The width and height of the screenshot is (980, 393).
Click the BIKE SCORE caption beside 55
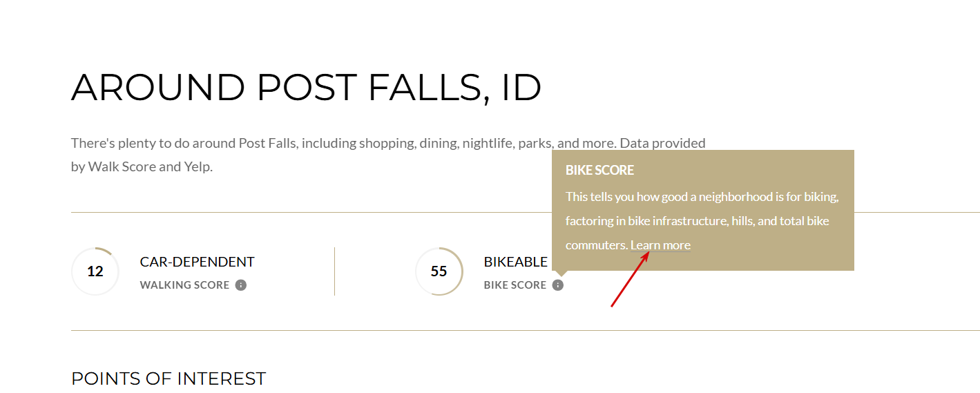515,285
